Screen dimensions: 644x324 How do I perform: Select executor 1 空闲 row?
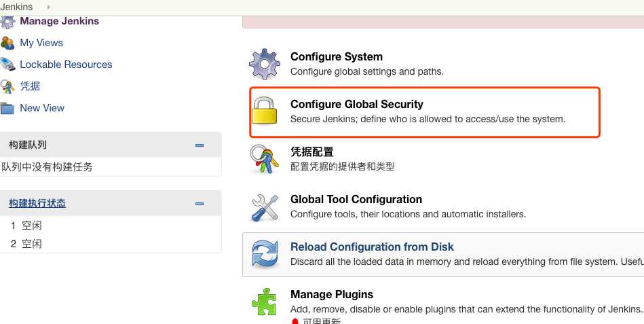click(x=111, y=226)
